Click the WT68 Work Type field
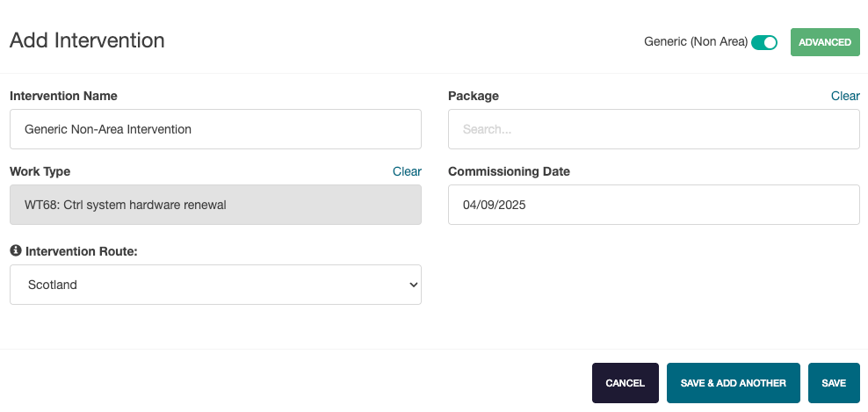The width and height of the screenshot is (868, 412). point(215,205)
